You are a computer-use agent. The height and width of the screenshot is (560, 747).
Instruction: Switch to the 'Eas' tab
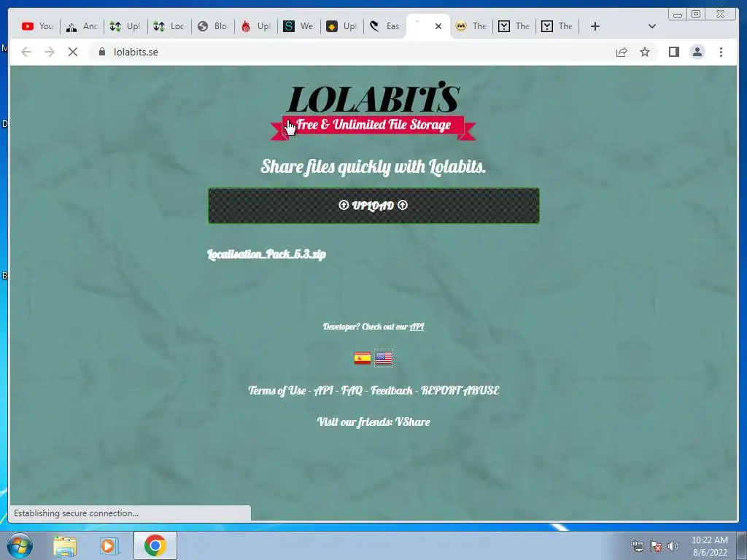(x=385, y=26)
